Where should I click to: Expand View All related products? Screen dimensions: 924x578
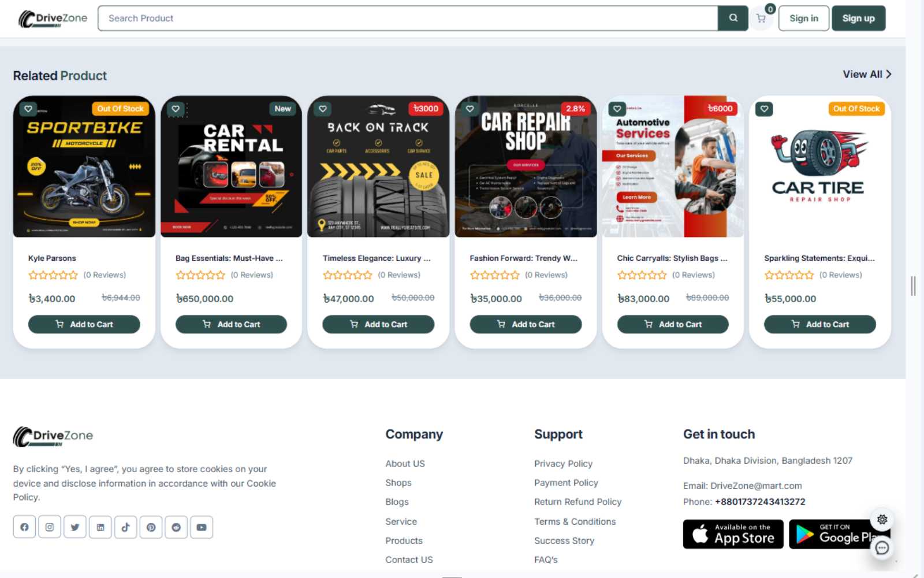867,75
